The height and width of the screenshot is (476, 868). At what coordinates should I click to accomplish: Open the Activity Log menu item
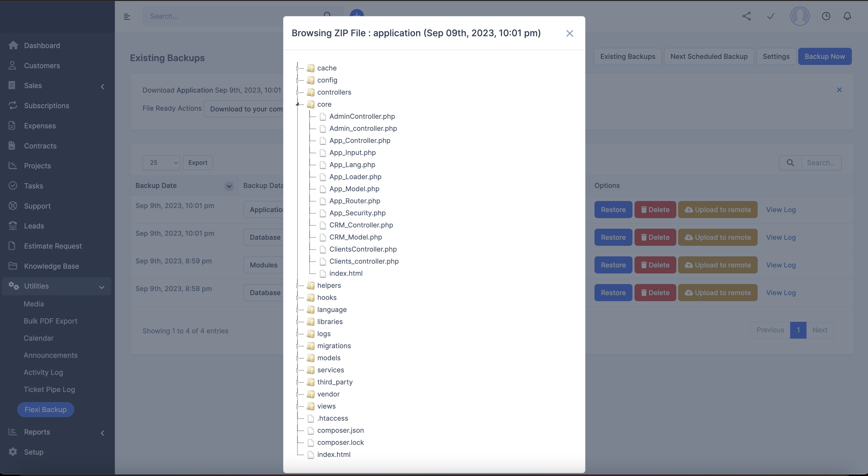[x=44, y=372]
